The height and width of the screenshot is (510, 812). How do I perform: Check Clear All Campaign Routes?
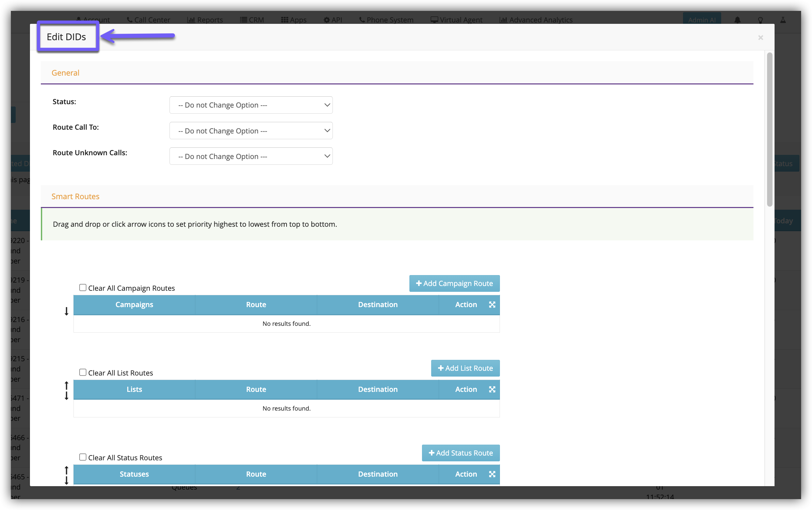(83, 288)
